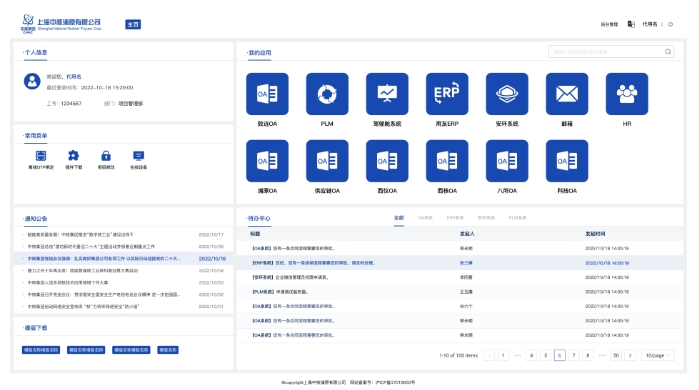Open the 供应链OA application tile

click(x=327, y=161)
